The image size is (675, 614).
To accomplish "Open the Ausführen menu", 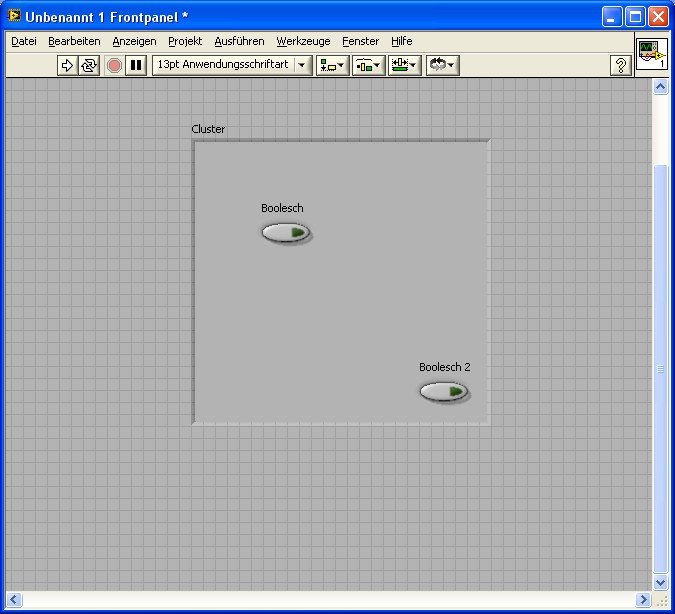I will click(x=239, y=41).
